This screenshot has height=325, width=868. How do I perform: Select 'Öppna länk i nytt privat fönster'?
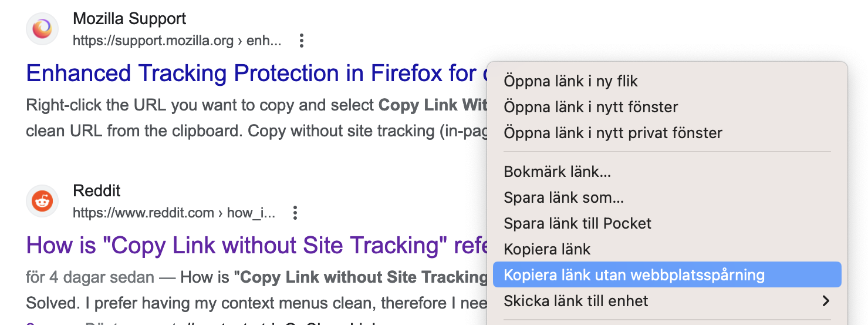613,133
